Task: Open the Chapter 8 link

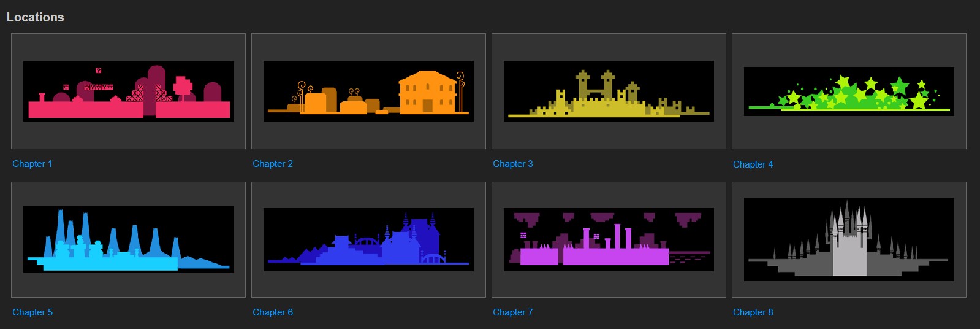Action: (753, 312)
